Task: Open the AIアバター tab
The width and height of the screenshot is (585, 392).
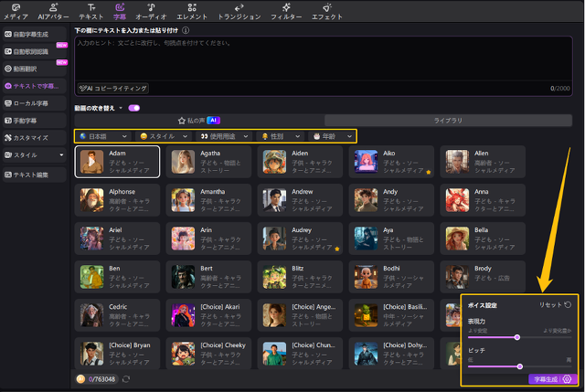Action: click(x=53, y=12)
